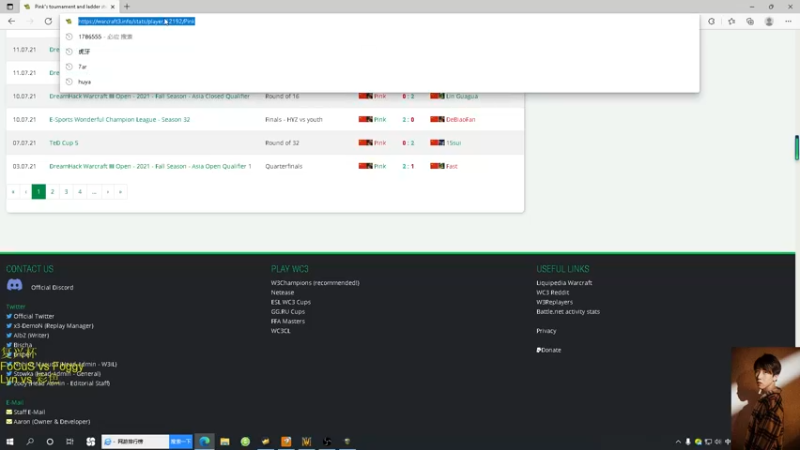Viewport: 800px width, 450px height.
Task: Open Alb2 (Writer) Twitter link
Action: (31, 336)
